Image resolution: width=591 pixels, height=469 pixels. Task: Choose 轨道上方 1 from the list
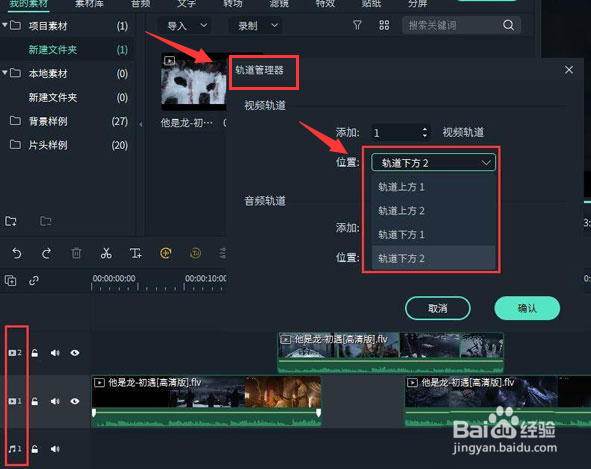433,187
